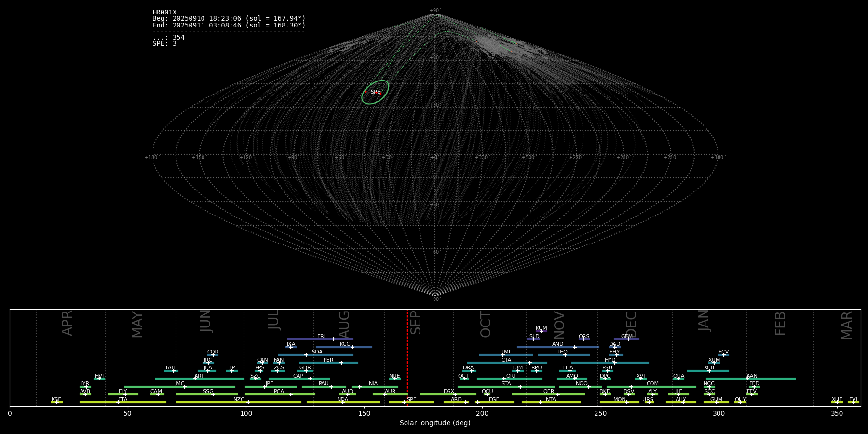Select the URS shower label
This screenshot has width=868, height=434.
click(x=648, y=400)
